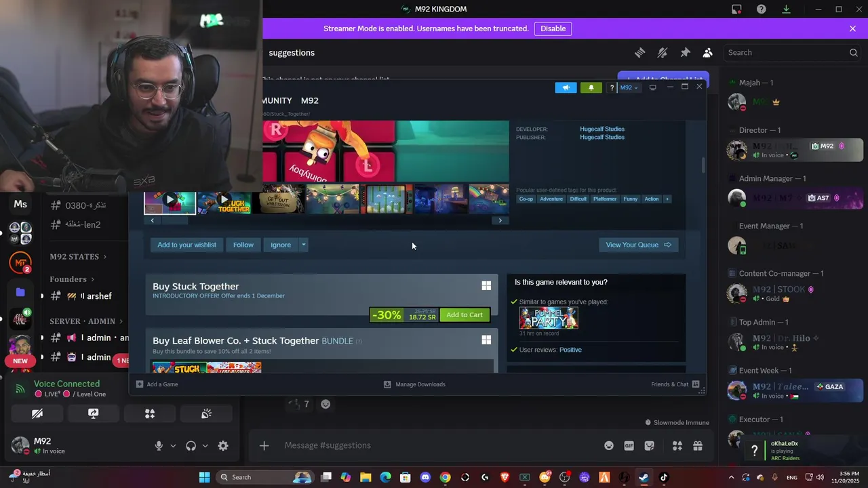The image size is (868, 488).
Task: Open Windows Start menu
Action: tap(204, 477)
